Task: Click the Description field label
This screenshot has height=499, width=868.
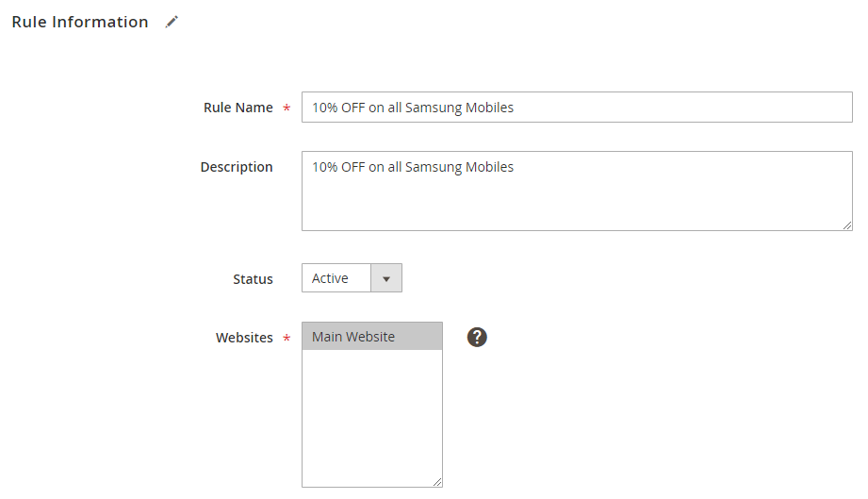Action: 237,167
